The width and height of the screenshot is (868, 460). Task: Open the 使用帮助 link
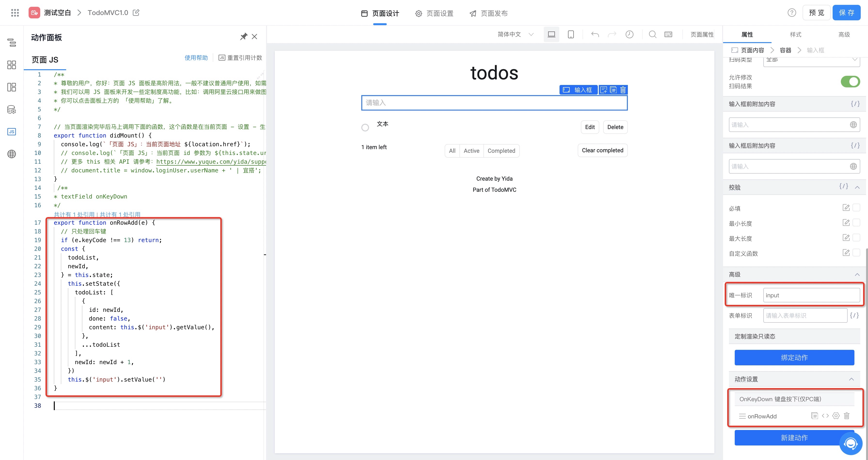pyautogui.click(x=196, y=58)
